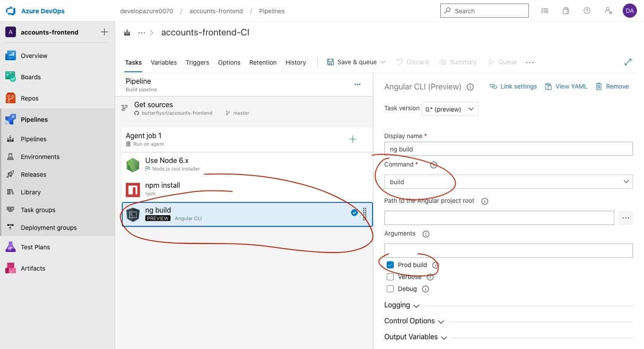
Task: Open Save & queue dropdown arrow
Action: click(383, 62)
